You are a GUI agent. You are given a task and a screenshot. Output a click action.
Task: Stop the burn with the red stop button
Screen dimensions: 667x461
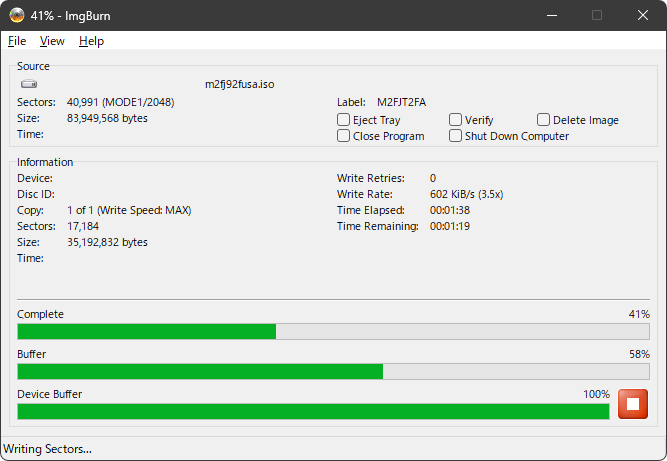click(633, 404)
